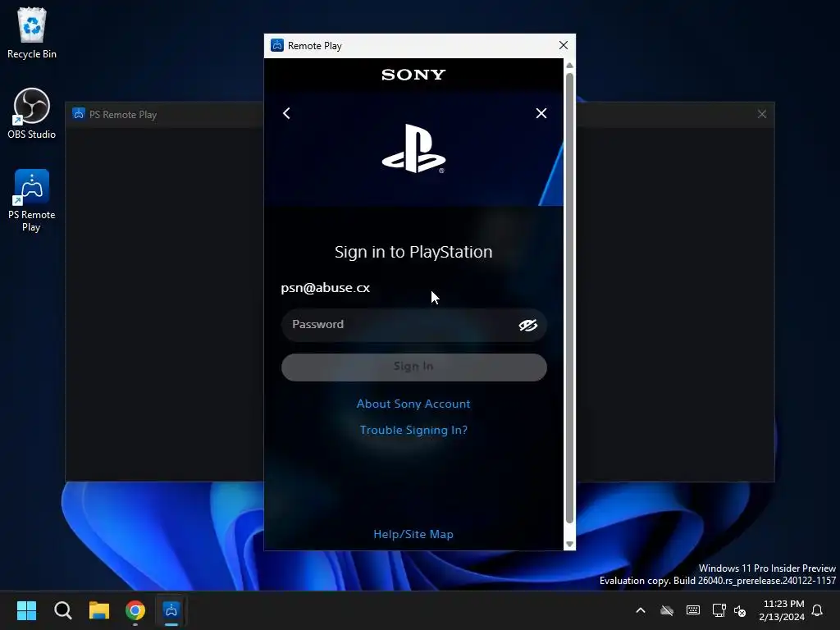Click the cloud sync-off tray icon
This screenshot has height=630, width=840.
click(x=667, y=610)
